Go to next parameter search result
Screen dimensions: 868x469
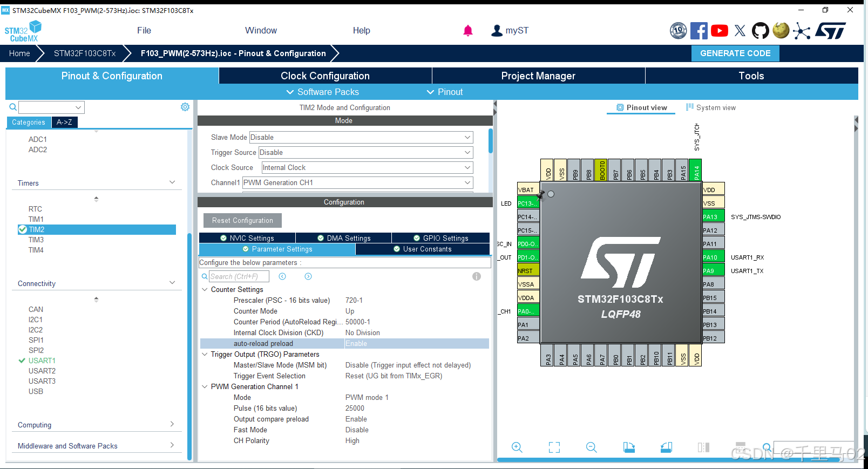[x=308, y=276]
